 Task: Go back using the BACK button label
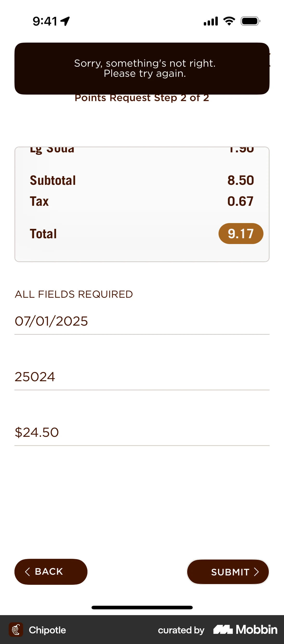(x=49, y=572)
